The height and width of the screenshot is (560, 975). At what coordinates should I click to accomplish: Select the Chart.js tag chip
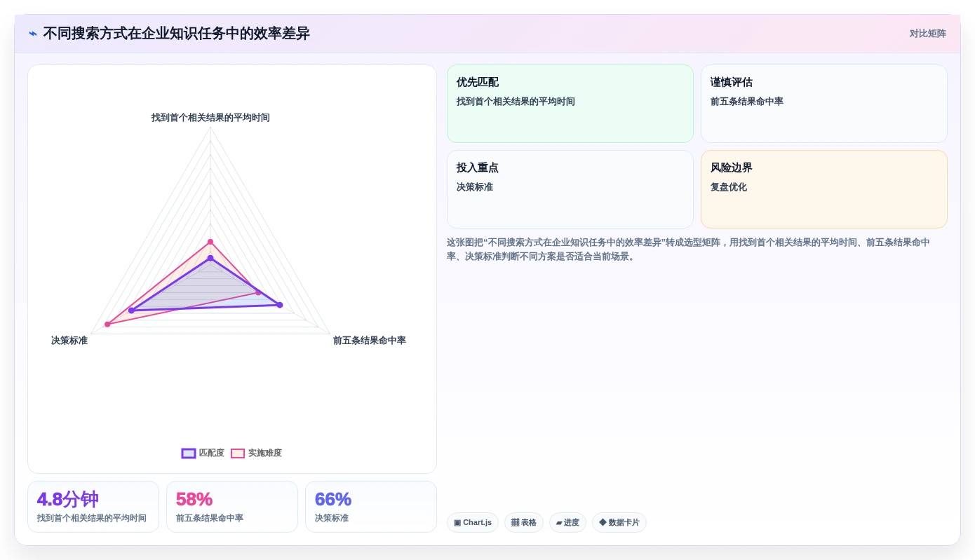pos(473,523)
